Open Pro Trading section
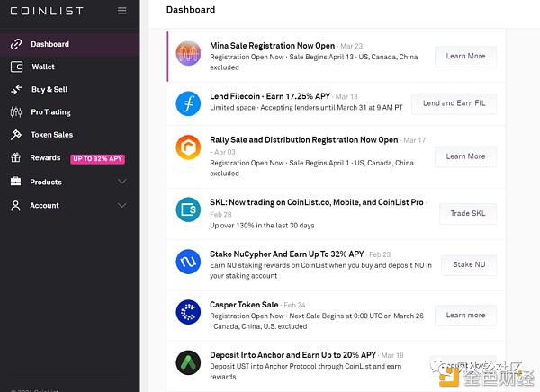This screenshot has width=540, height=392. pyautogui.click(x=50, y=112)
